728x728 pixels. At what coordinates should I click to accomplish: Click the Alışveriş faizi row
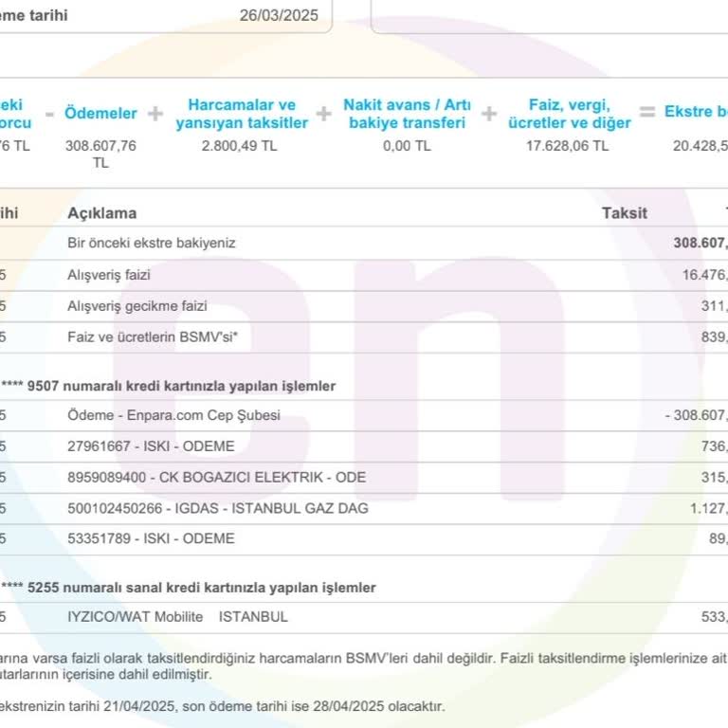pyautogui.click(x=364, y=275)
